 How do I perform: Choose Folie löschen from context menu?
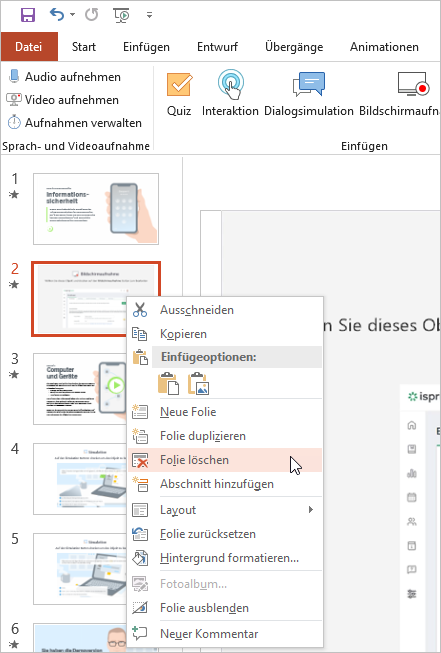tap(225, 460)
